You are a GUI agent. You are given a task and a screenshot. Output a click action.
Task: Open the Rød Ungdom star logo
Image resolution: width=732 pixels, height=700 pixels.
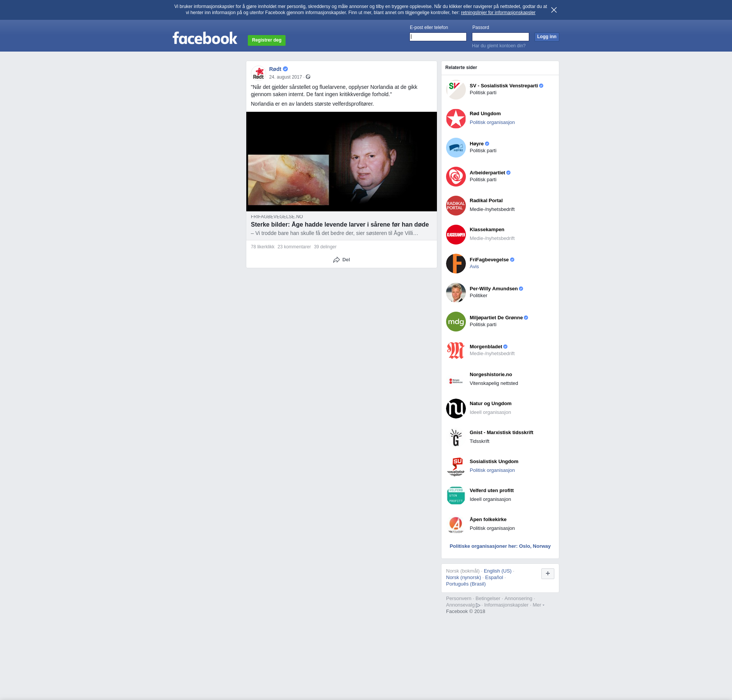[x=456, y=119]
